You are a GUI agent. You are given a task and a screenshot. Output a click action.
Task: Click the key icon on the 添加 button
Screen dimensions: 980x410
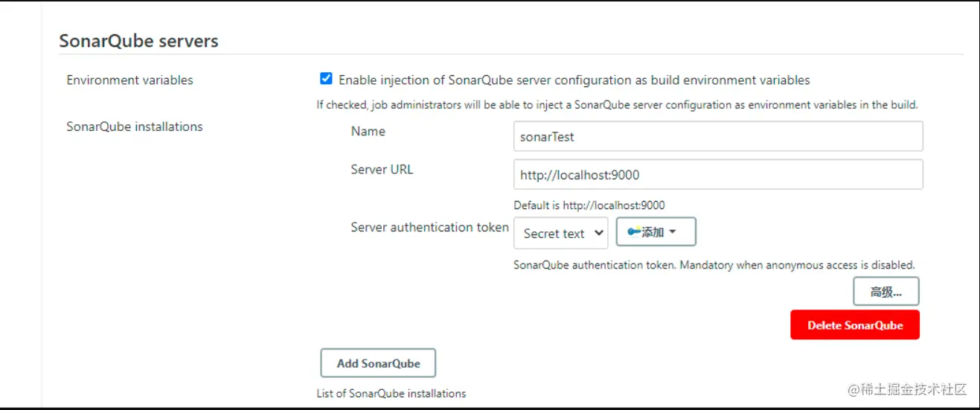click(x=634, y=232)
